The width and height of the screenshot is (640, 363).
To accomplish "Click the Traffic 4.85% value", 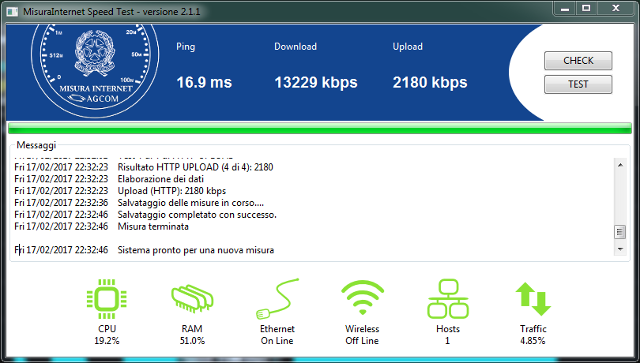I will pyautogui.click(x=533, y=341).
